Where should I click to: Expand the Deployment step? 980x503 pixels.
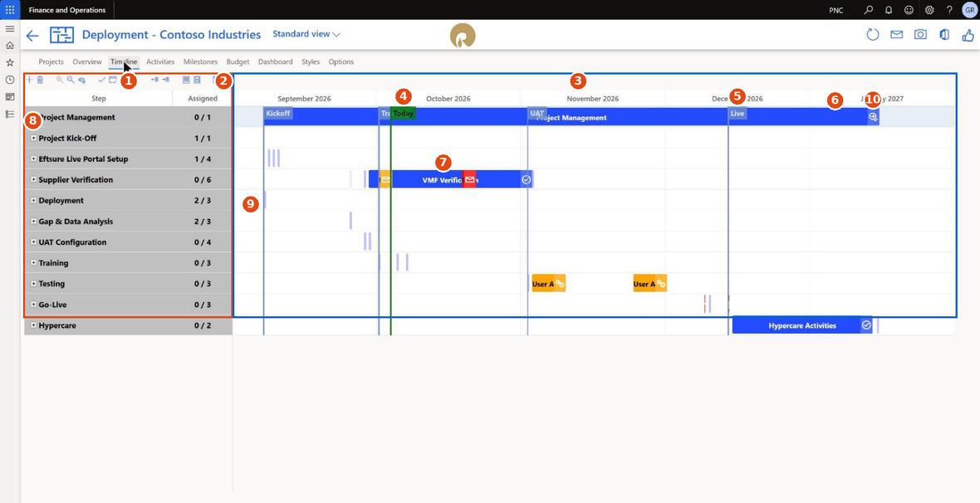(34, 201)
